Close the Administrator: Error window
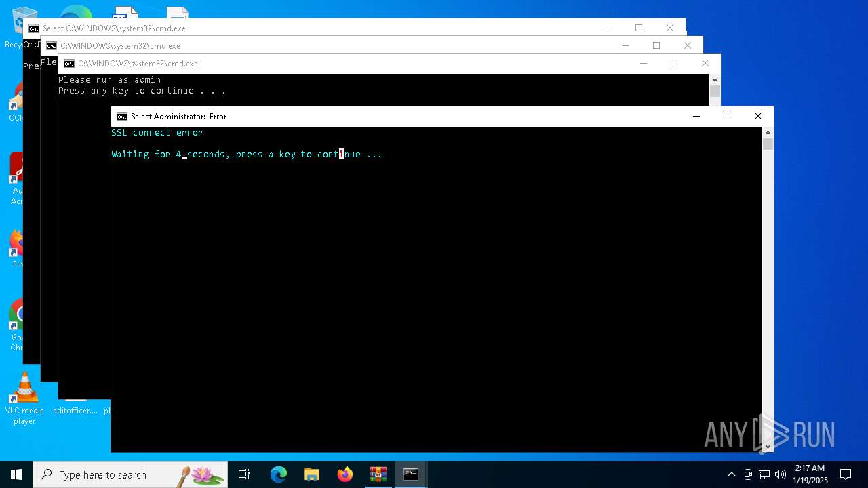The height and width of the screenshot is (488, 868). coord(758,117)
